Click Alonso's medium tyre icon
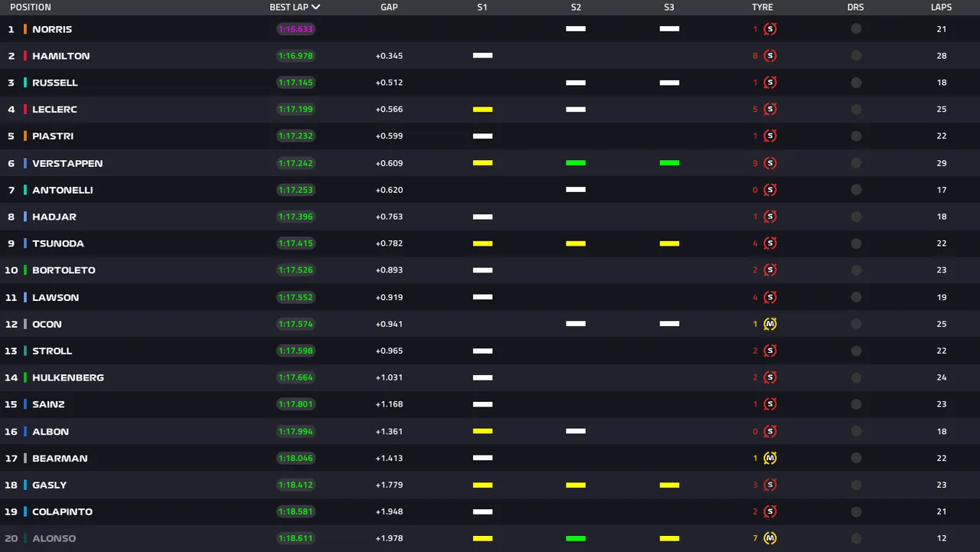 click(770, 538)
